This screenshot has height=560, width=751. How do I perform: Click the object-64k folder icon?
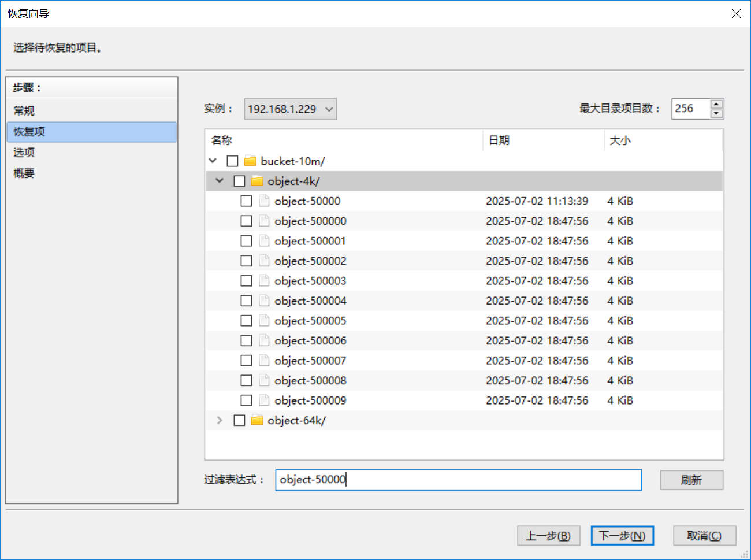point(257,420)
